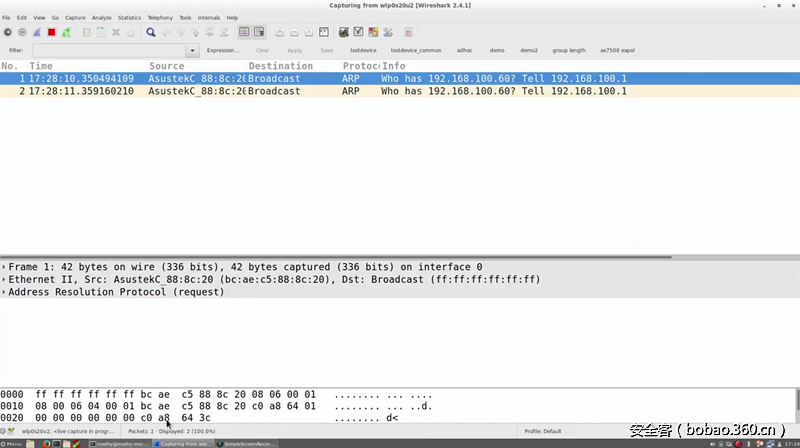Open the Telephony menu
The image size is (800, 448).
(160, 17)
